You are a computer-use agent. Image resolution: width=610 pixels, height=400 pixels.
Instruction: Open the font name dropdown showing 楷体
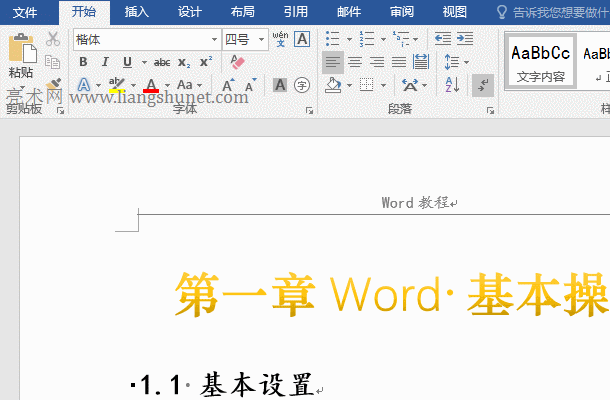(x=214, y=40)
